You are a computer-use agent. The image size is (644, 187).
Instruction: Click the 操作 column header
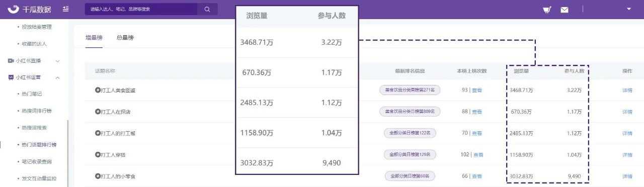(x=627, y=71)
